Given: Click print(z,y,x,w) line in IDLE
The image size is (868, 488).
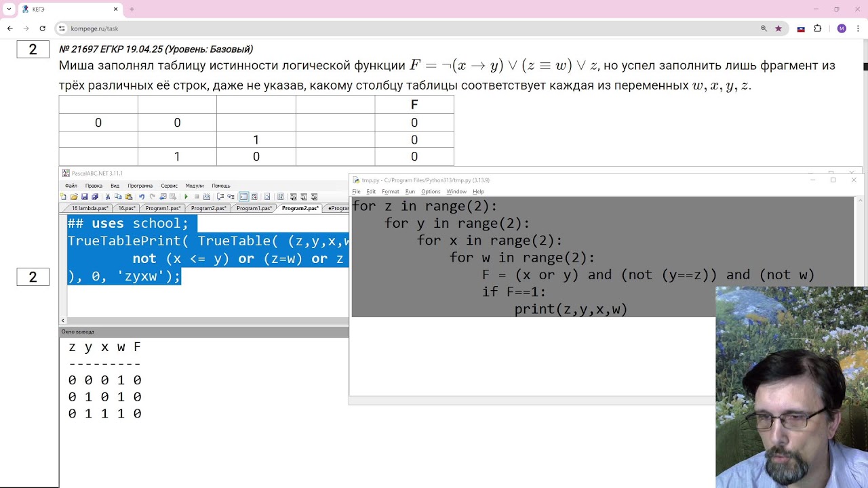Looking at the screenshot, I should point(571,309).
